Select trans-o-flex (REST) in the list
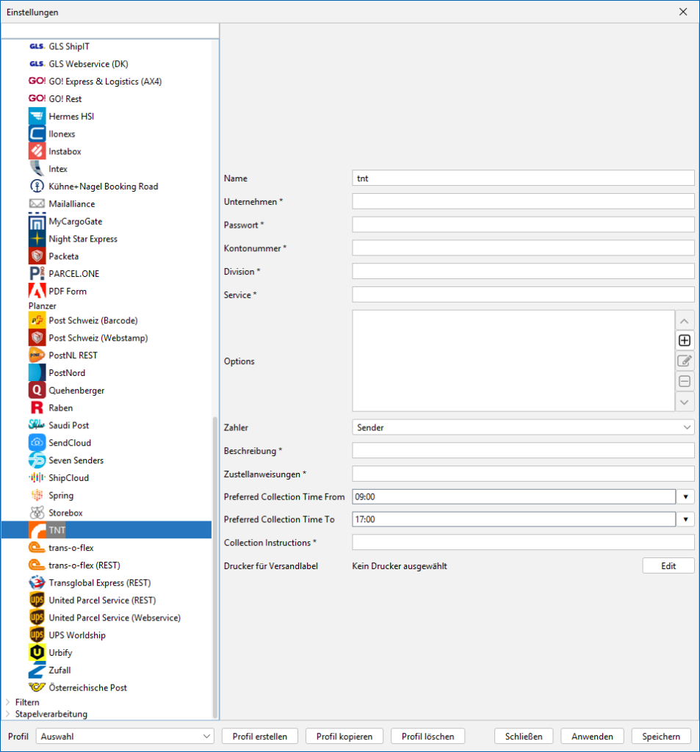This screenshot has width=700, height=752. tap(84, 565)
